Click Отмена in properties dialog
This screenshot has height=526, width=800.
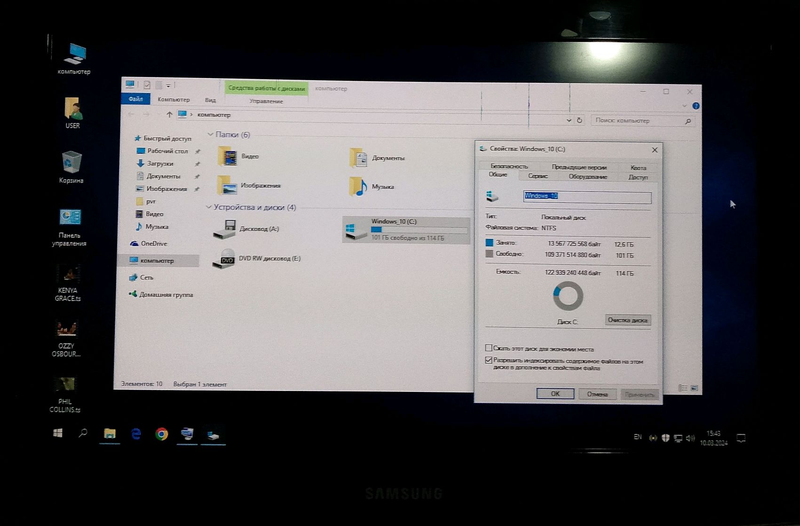click(597, 394)
